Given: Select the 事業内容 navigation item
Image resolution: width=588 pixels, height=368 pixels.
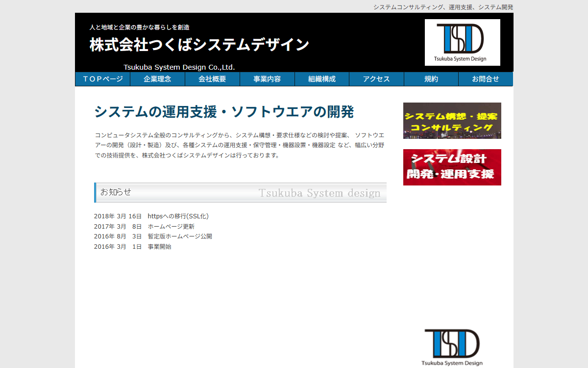Looking at the screenshot, I should pyautogui.click(x=267, y=79).
